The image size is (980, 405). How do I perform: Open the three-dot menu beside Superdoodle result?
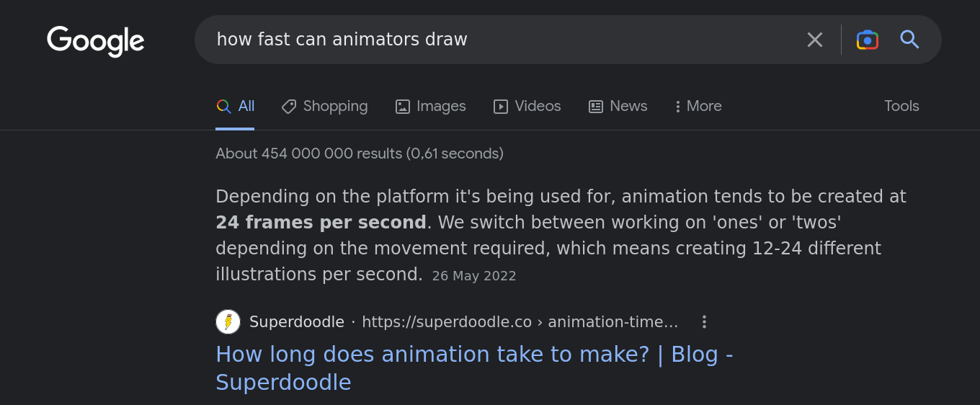[x=704, y=321]
